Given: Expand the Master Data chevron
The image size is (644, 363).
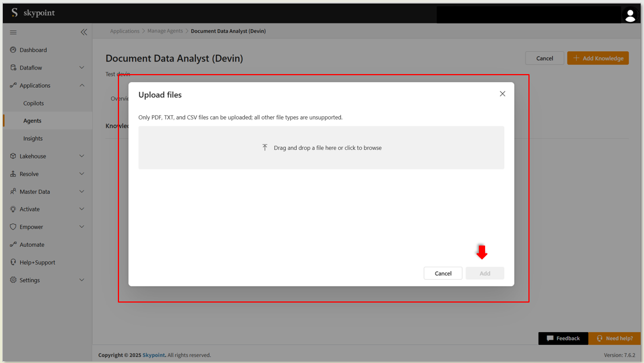Looking at the screenshot, I should point(81,191).
